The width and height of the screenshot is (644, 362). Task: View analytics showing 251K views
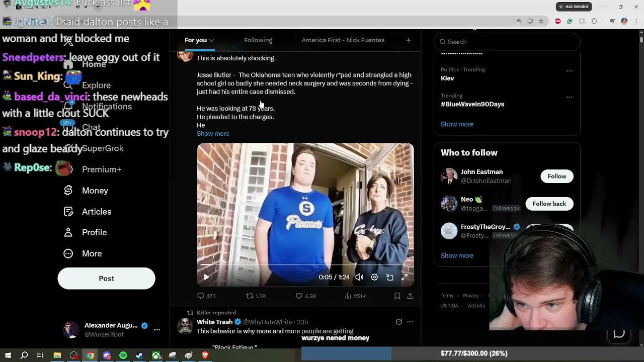click(x=355, y=296)
